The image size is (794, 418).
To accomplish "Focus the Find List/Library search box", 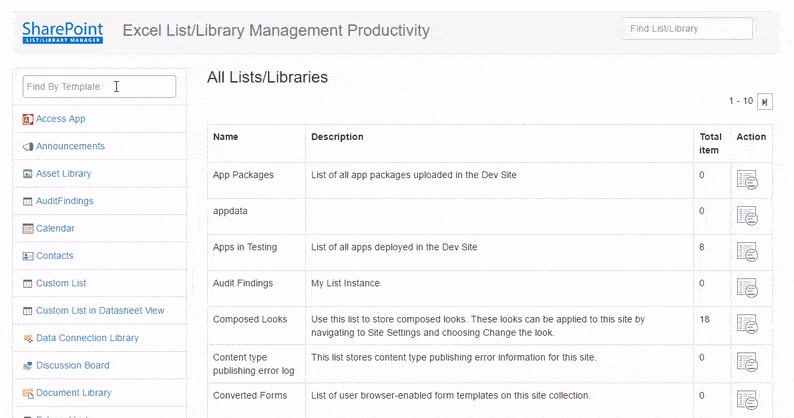I will point(687,29).
